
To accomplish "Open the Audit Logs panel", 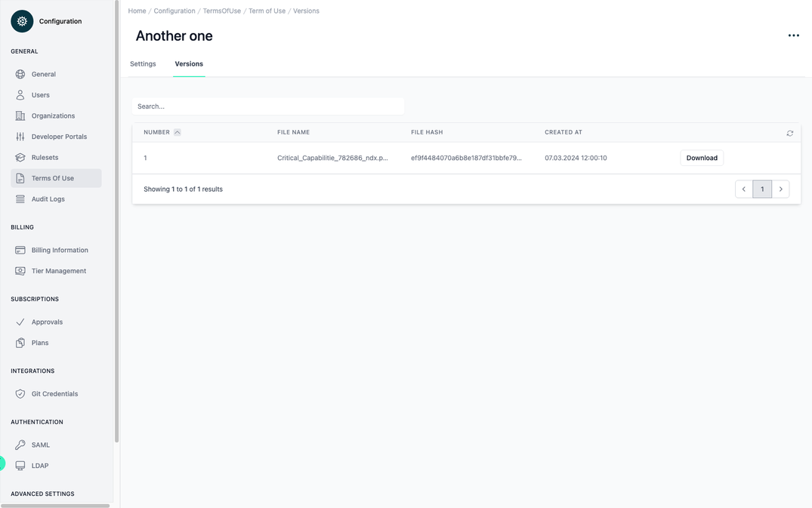I will coord(50,197).
